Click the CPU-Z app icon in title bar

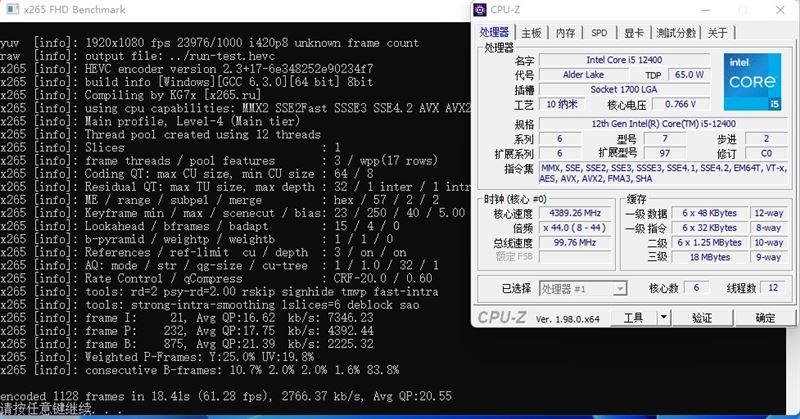coord(480,10)
